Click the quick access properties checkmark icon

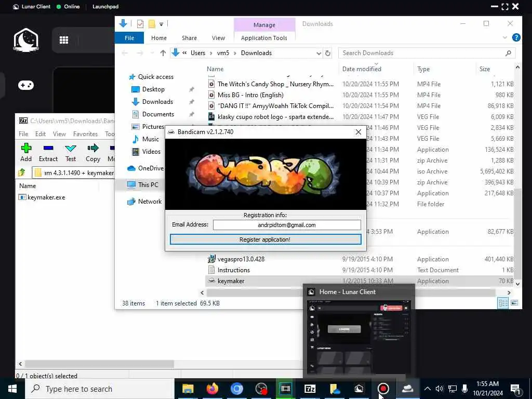(x=140, y=24)
